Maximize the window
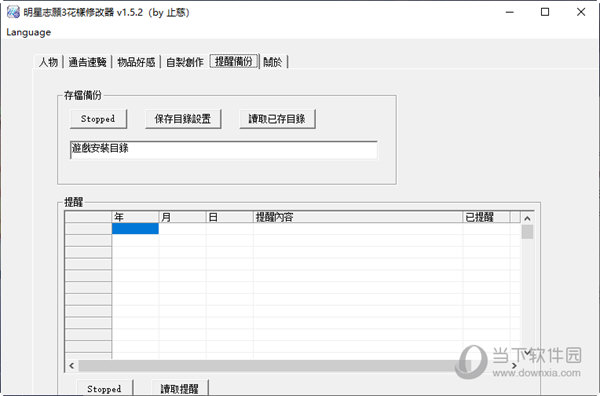The height and width of the screenshot is (396, 600). (x=545, y=12)
